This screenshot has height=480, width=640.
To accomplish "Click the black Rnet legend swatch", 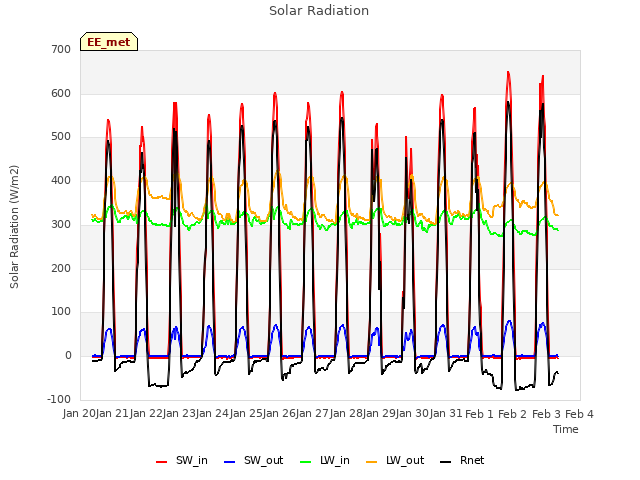I will pos(446,462).
